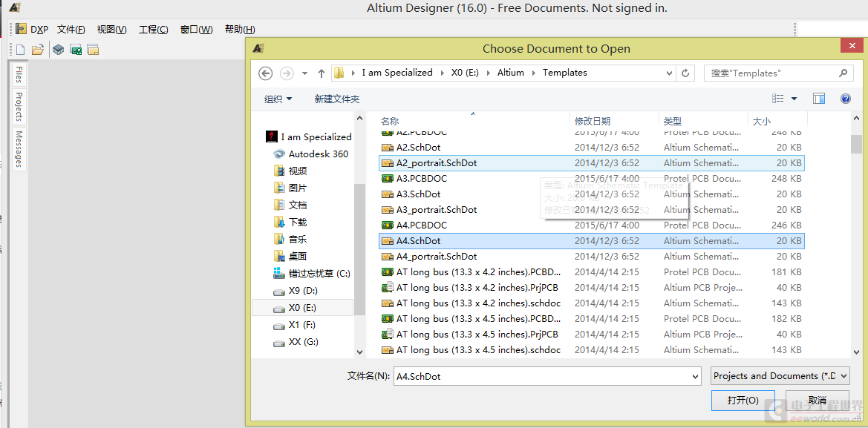The image size is (868, 428).
Task: Open the 窗口(W) menu
Action: tap(197, 30)
